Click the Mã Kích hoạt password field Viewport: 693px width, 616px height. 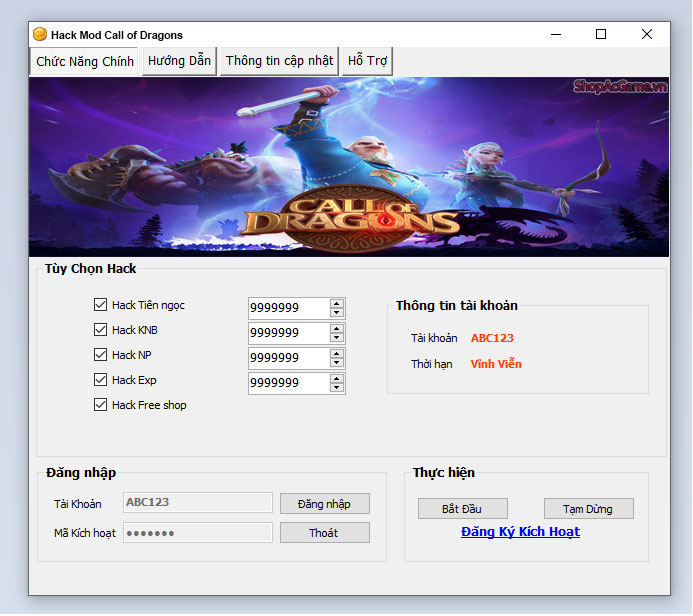(x=198, y=533)
